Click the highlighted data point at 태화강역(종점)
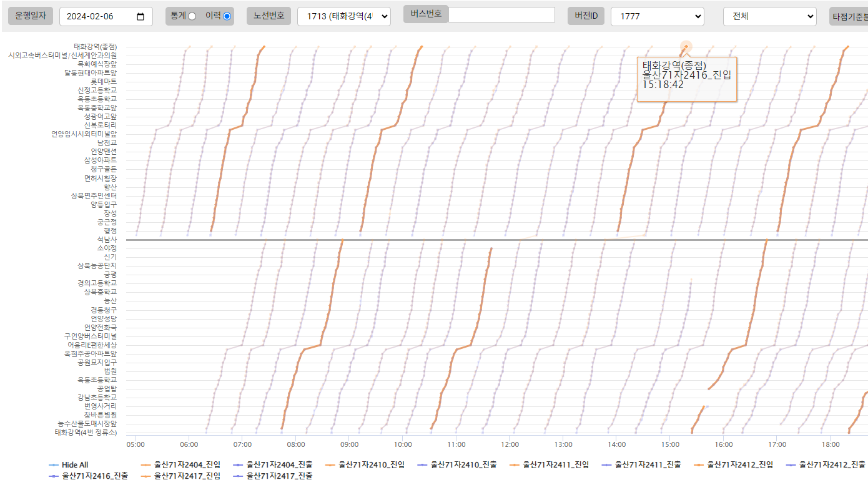Image resolution: width=868 pixels, height=485 pixels. tap(686, 46)
